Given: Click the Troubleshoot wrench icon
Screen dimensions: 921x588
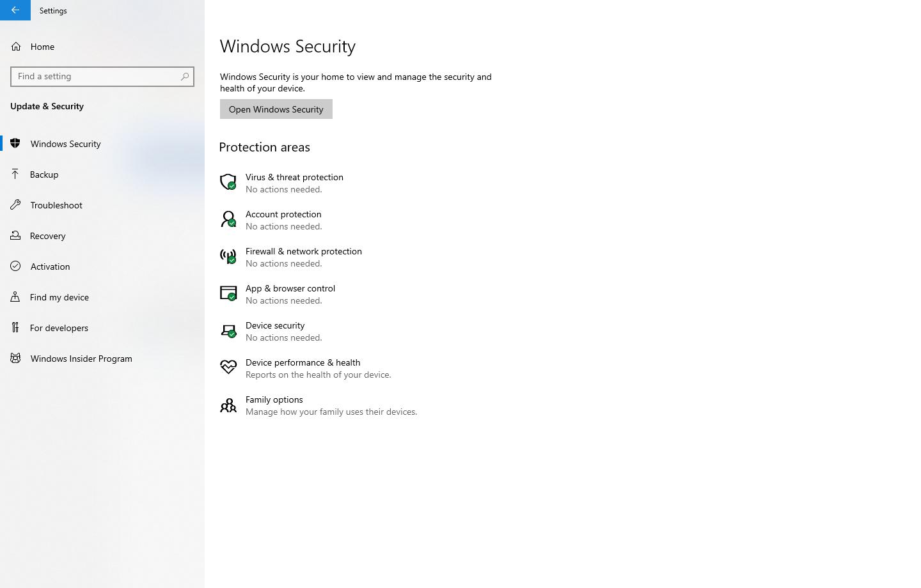Looking at the screenshot, I should click(x=15, y=205).
